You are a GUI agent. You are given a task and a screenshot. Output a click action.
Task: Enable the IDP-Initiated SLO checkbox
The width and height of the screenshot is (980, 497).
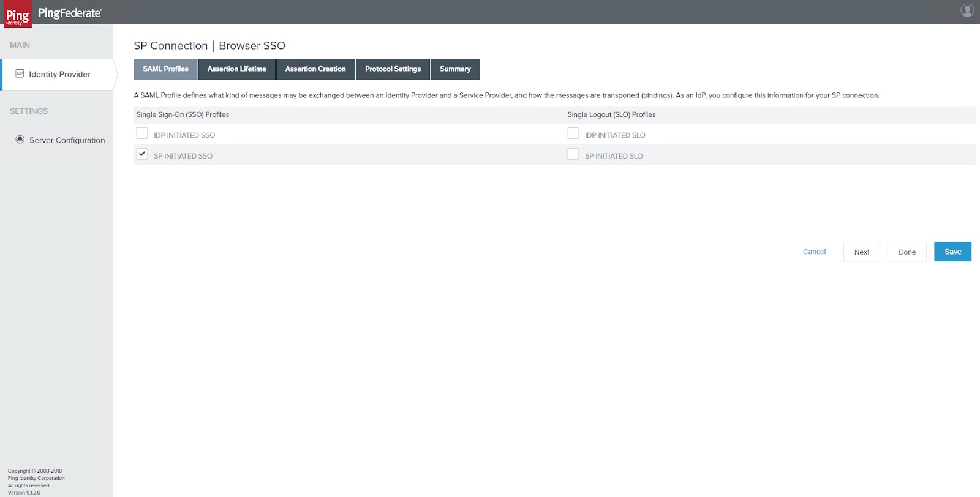pyautogui.click(x=573, y=133)
